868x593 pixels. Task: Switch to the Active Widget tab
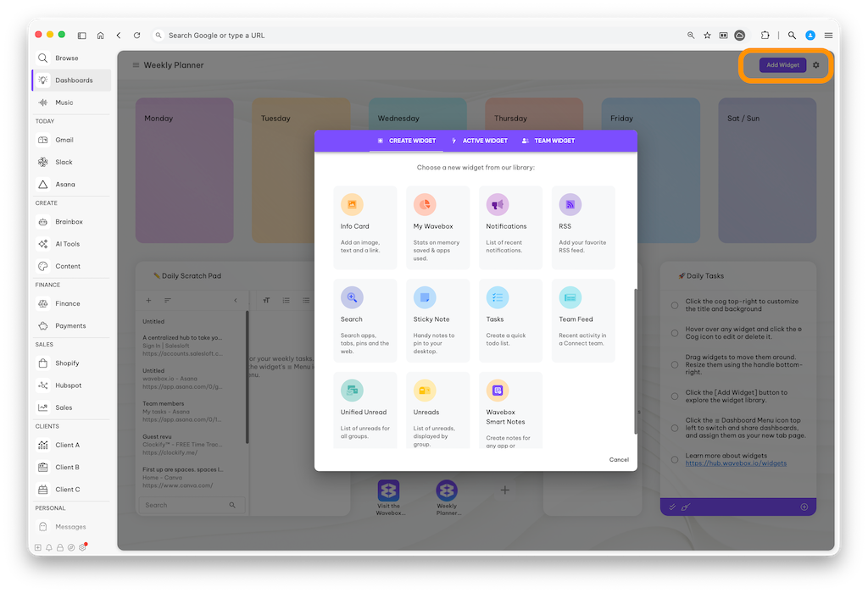pyautogui.click(x=479, y=141)
